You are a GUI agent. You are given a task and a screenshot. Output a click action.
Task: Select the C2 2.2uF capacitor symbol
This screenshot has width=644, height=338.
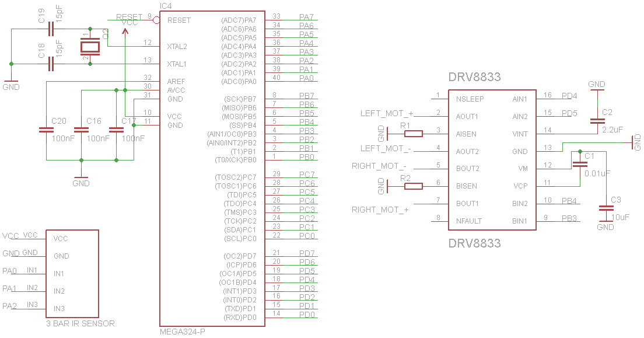[597, 121]
